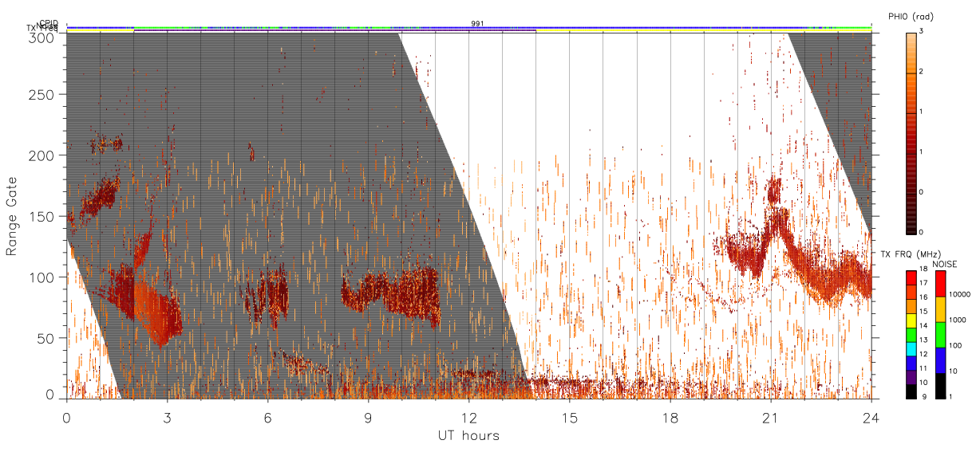This screenshot has height=452, width=980.
Task: Click the Range Gate tick label '300'
Action: 41,37
